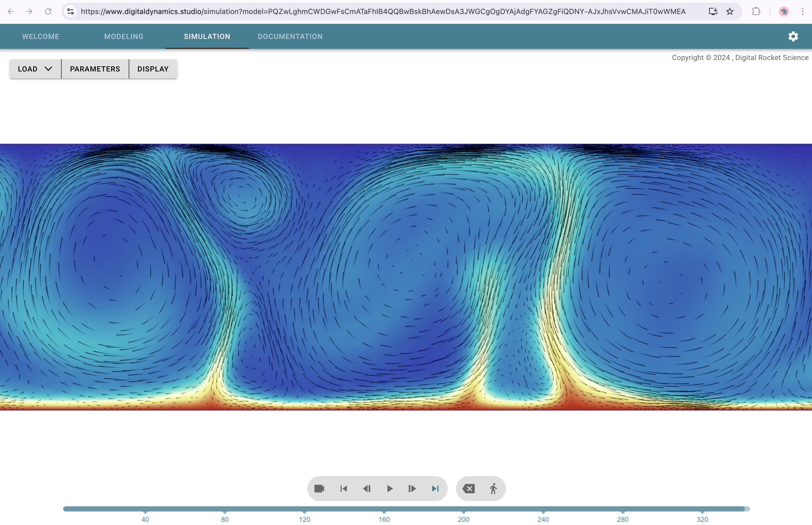812x525 pixels.
Task: Jump to the 160 mark on the timeline
Action: click(384, 519)
